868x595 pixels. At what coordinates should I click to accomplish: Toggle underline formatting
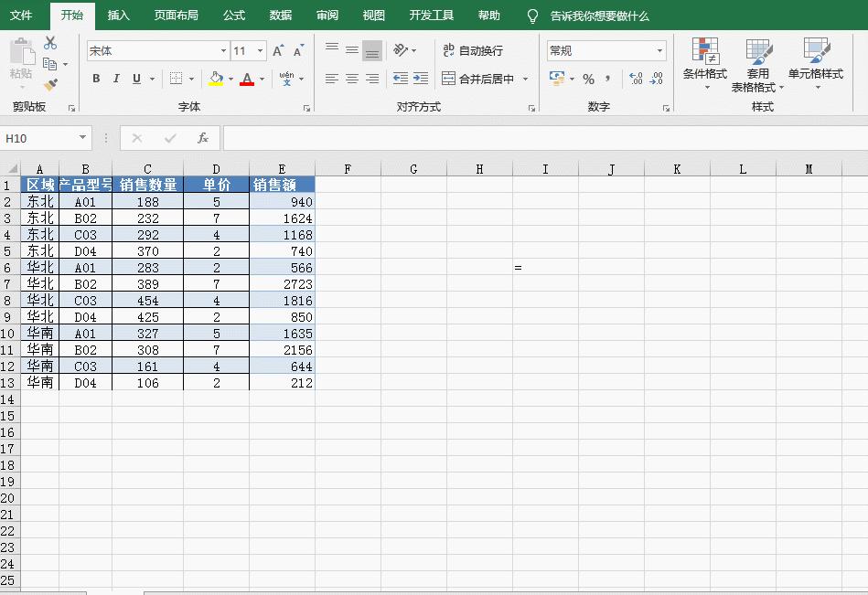coord(136,79)
